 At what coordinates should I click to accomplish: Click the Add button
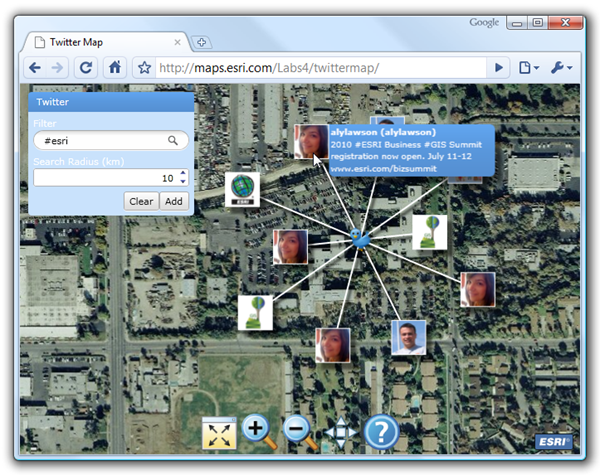click(x=174, y=201)
